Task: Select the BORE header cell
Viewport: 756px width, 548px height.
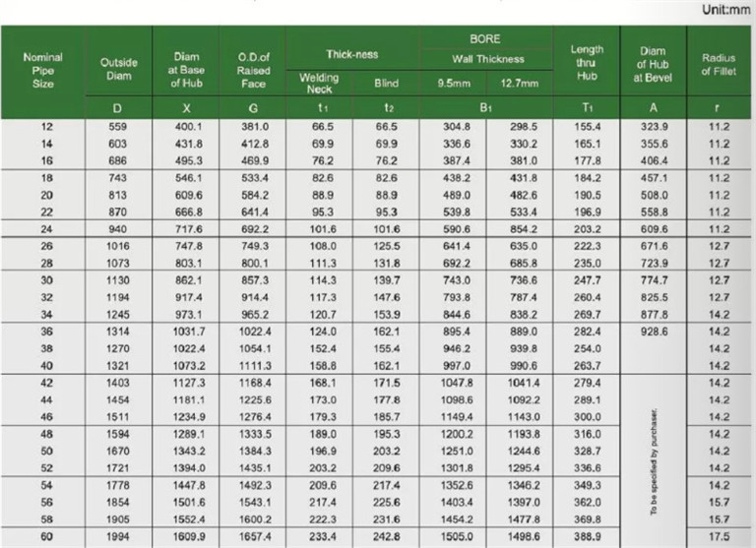Action: pos(485,40)
